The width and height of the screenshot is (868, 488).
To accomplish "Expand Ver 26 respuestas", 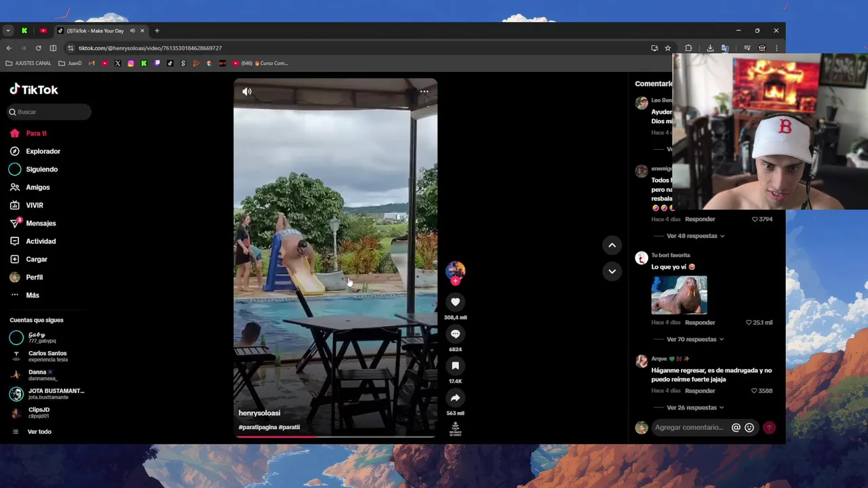I will point(695,407).
